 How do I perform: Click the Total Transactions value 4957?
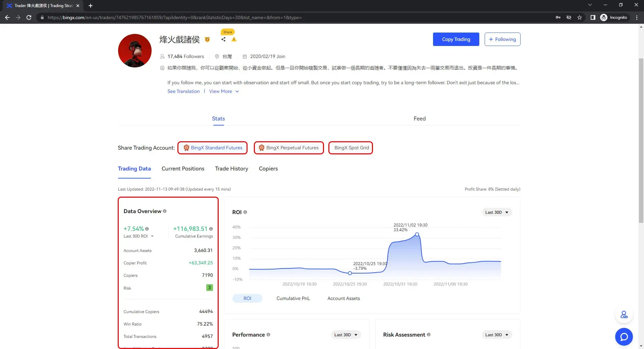point(207,336)
